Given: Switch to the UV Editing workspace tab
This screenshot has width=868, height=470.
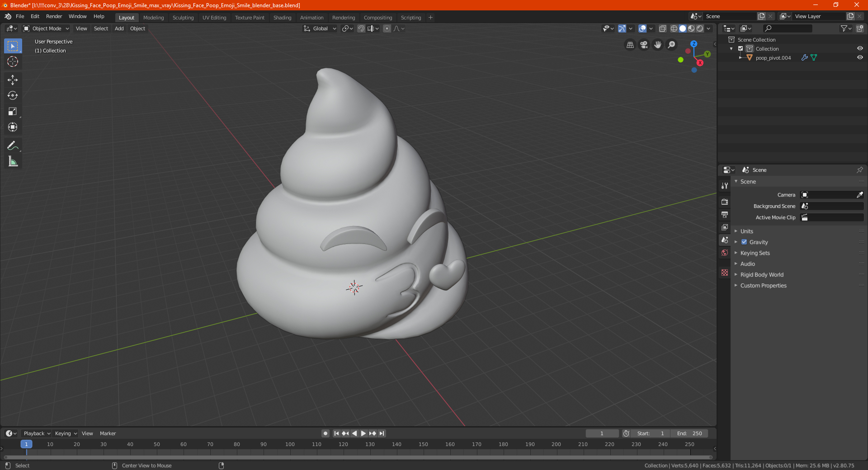Looking at the screenshot, I should point(214,18).
